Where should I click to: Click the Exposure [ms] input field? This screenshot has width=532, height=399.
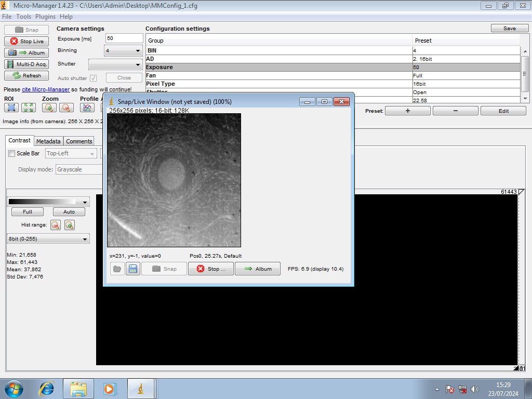coord(124,38)
